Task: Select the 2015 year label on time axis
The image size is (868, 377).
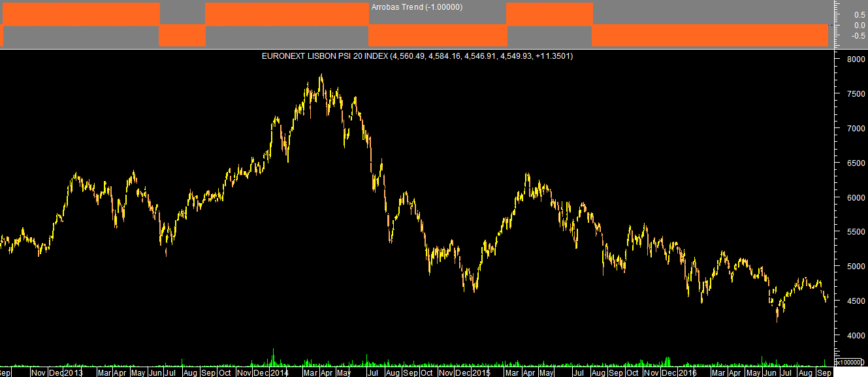Action: (481, 372)
